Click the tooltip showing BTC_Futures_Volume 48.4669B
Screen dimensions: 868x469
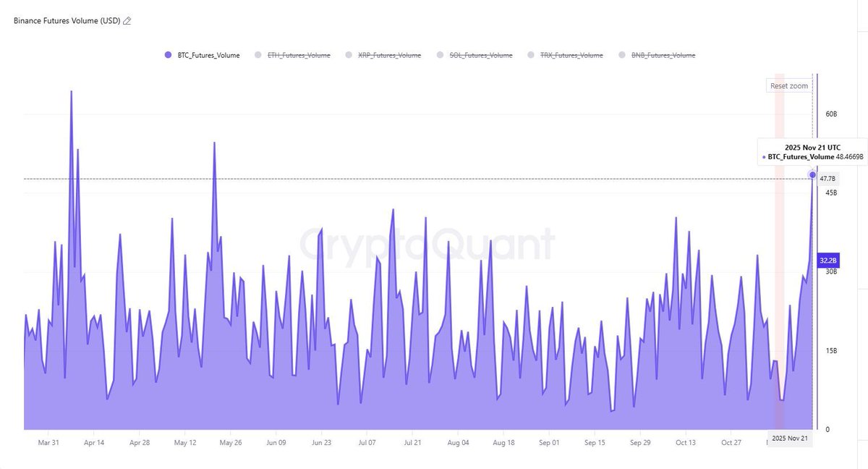click(812, 151)
